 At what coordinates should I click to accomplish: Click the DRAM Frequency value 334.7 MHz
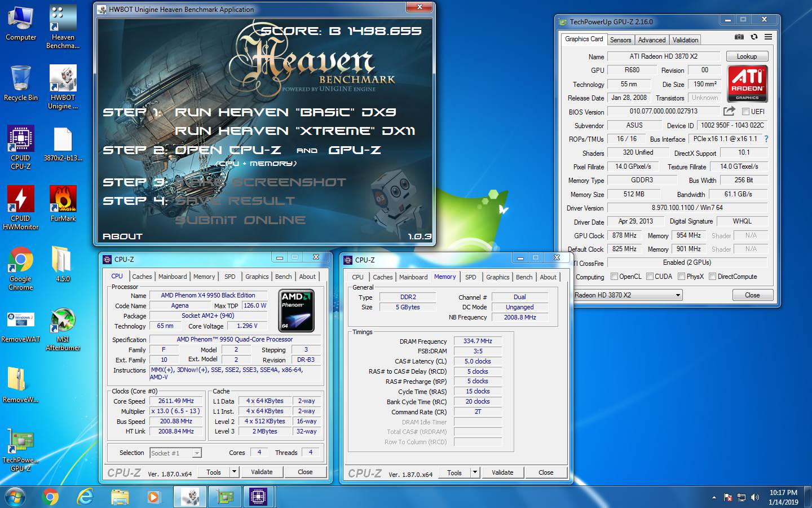(x=478, y=341)
